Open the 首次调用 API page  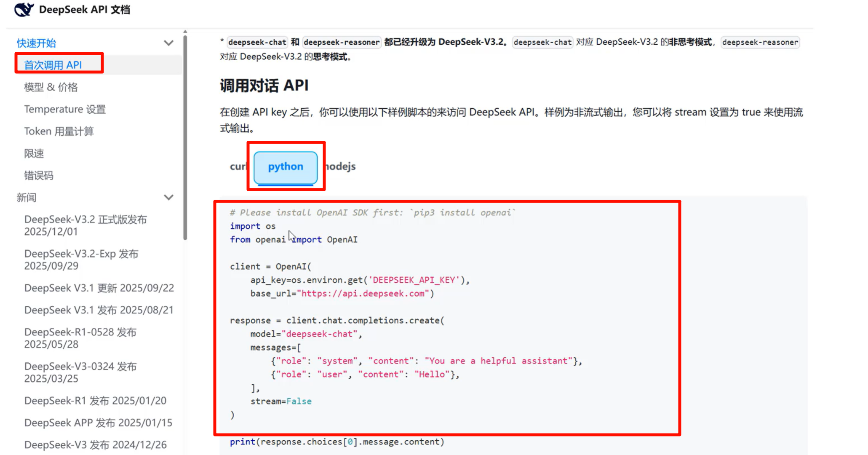tap(53, 65)
